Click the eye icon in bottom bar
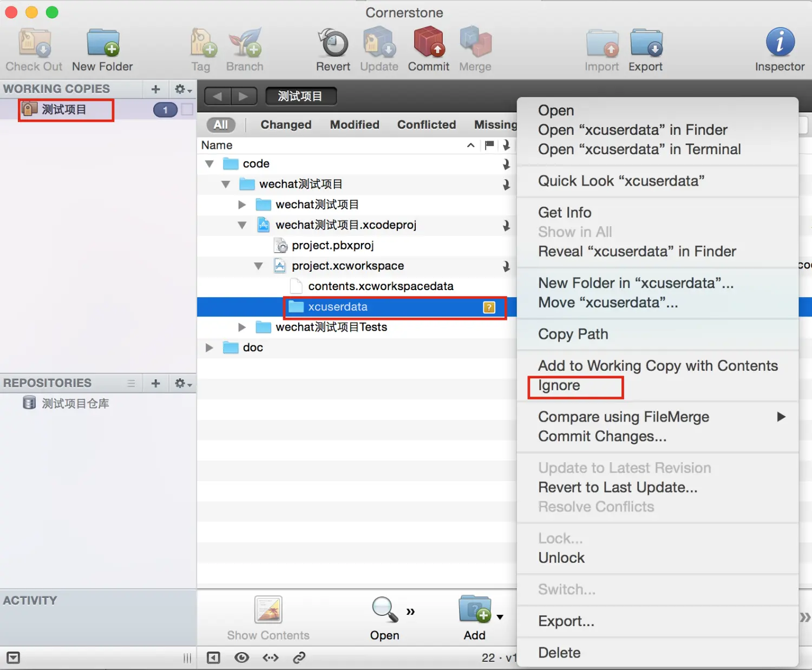 (241, 658)
